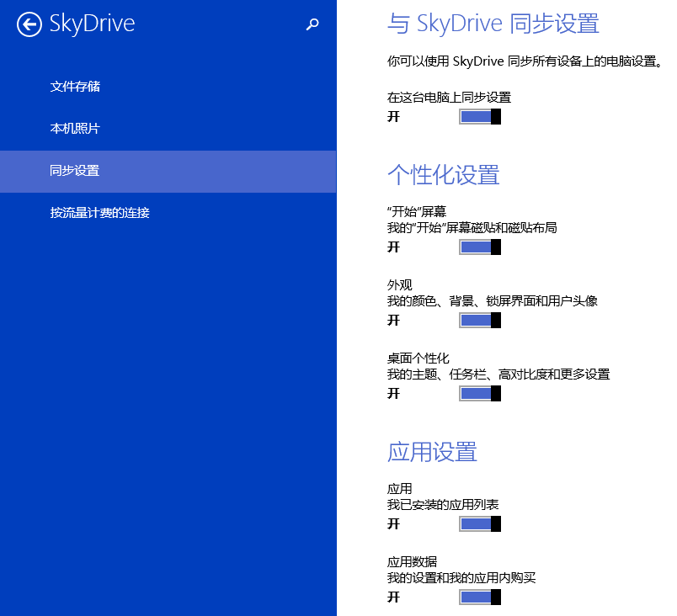Screen dimensions: 677x616
Task: Click the 我的颜色、背景、锁屏界面 description
Action: [492, 300]
